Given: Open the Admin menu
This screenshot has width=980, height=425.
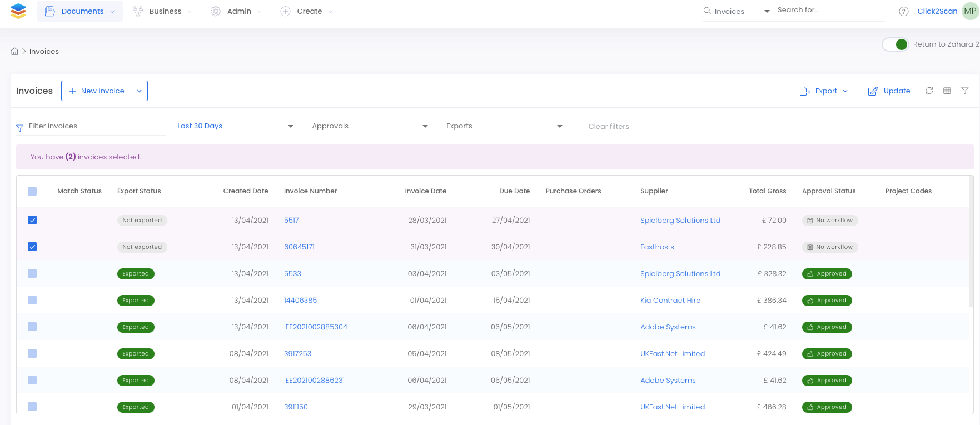Looking at the screenshot, I should point(239,11).
